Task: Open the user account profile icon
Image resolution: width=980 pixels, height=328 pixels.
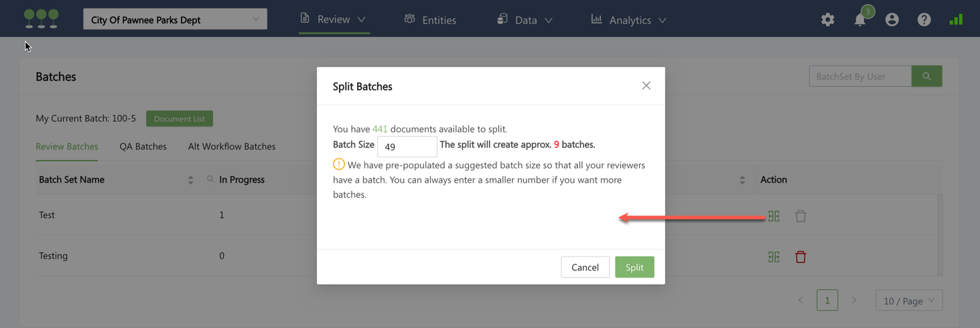Action: pos(892,20)
